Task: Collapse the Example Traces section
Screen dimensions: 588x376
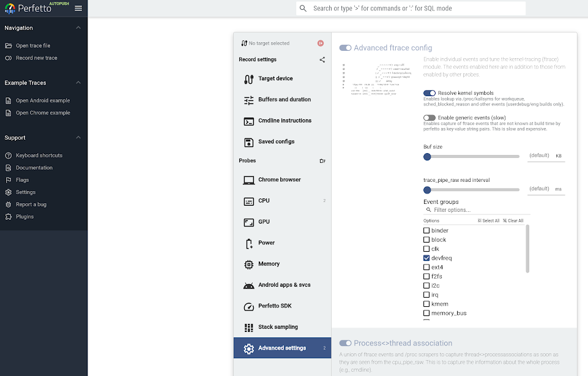Action: pos(78,83)
